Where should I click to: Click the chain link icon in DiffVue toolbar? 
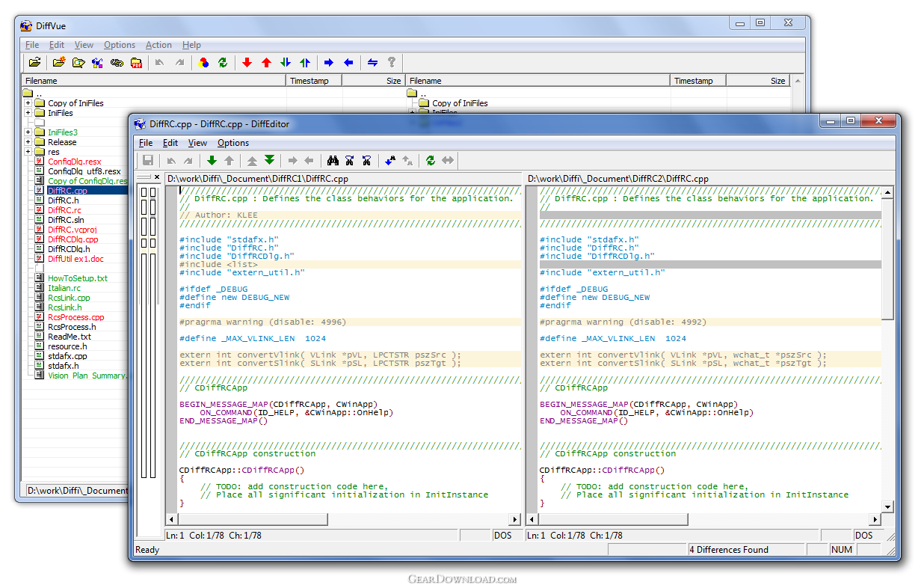coord(117,63)
